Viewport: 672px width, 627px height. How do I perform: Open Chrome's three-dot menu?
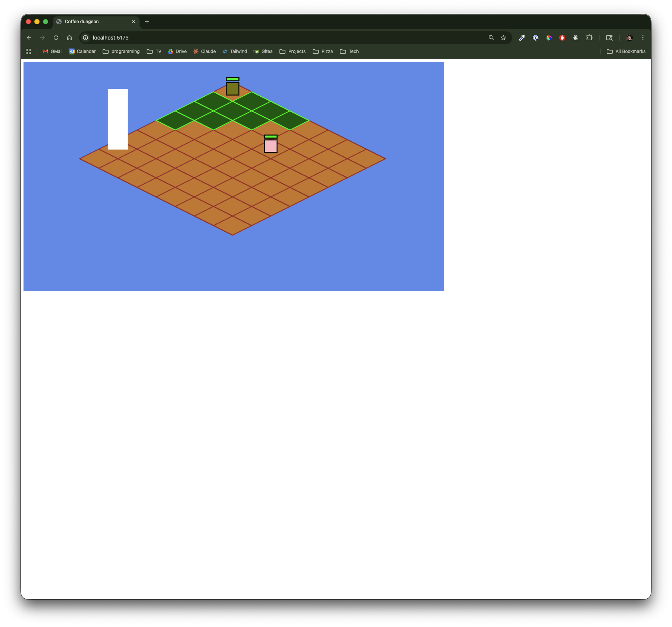[x=643, y=38]
